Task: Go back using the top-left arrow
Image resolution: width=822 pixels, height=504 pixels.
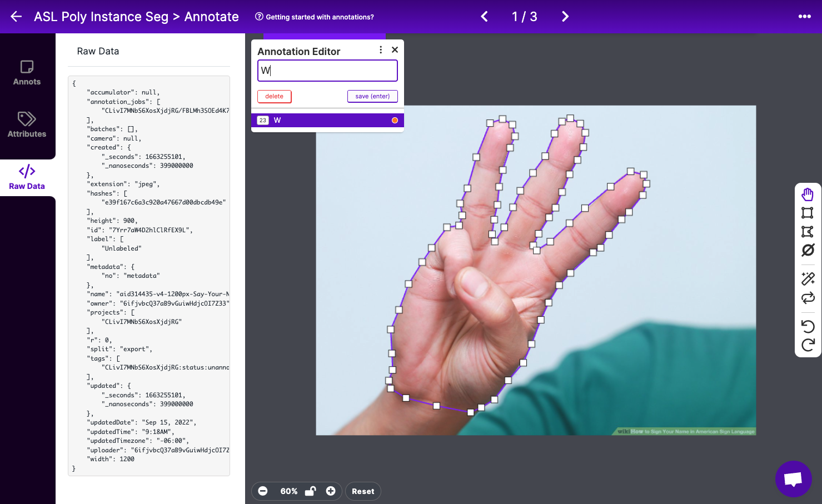Action: (16, 17)
